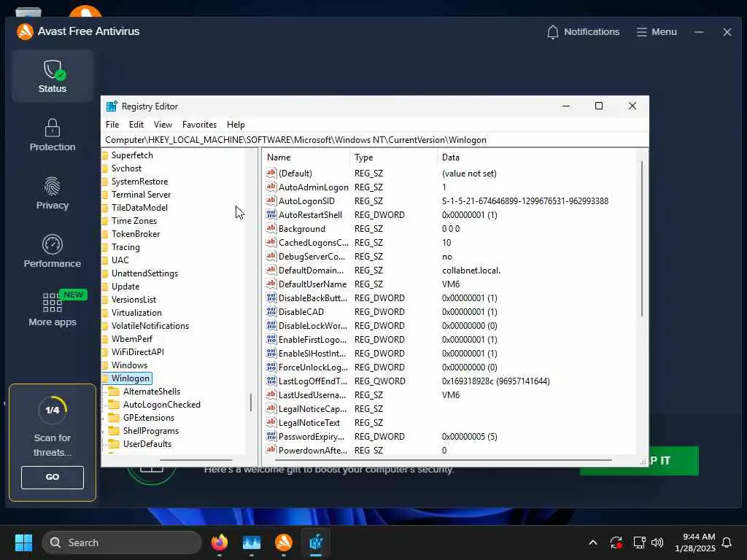747x560 pixels.
Task: Select the PasswordExpiry DWORD value
Action: (x=311, y=436)
